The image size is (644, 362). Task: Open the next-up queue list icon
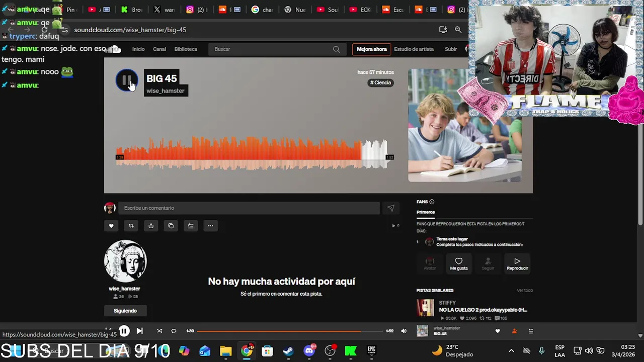[x=531, y=331]
